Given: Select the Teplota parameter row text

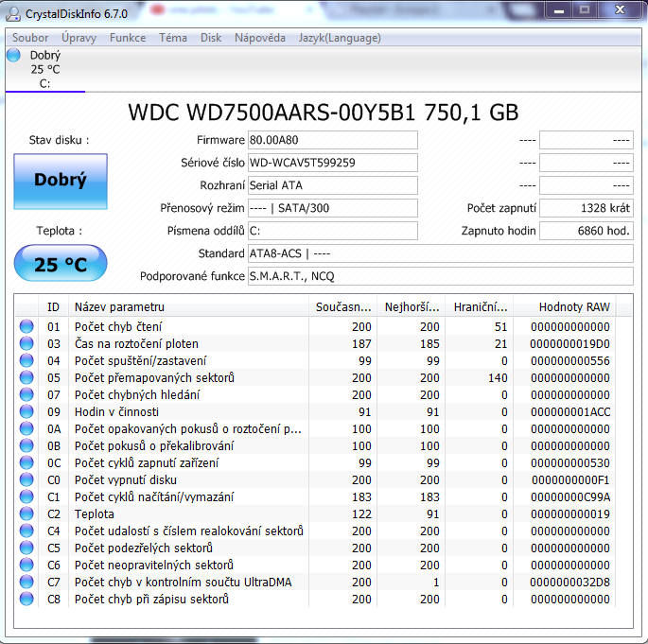Looking at the screenshot, I should click(x=95, y=513).
